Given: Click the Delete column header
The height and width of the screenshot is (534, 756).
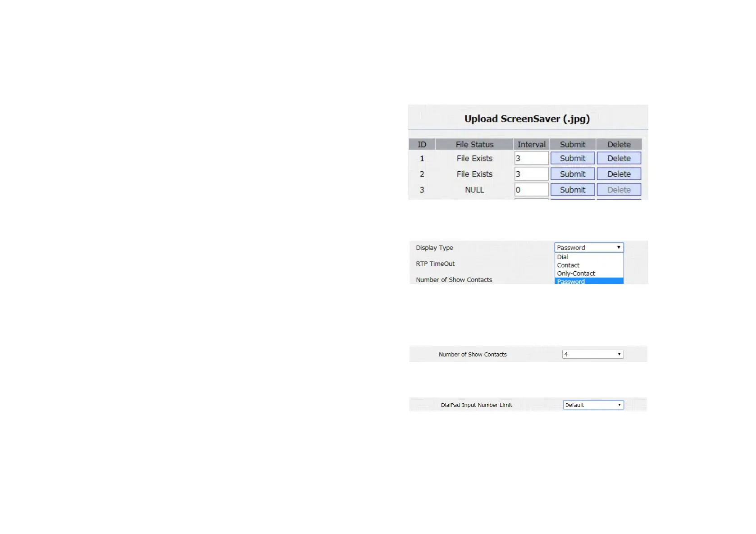Looking at the screenshot, I should (619, 144).
